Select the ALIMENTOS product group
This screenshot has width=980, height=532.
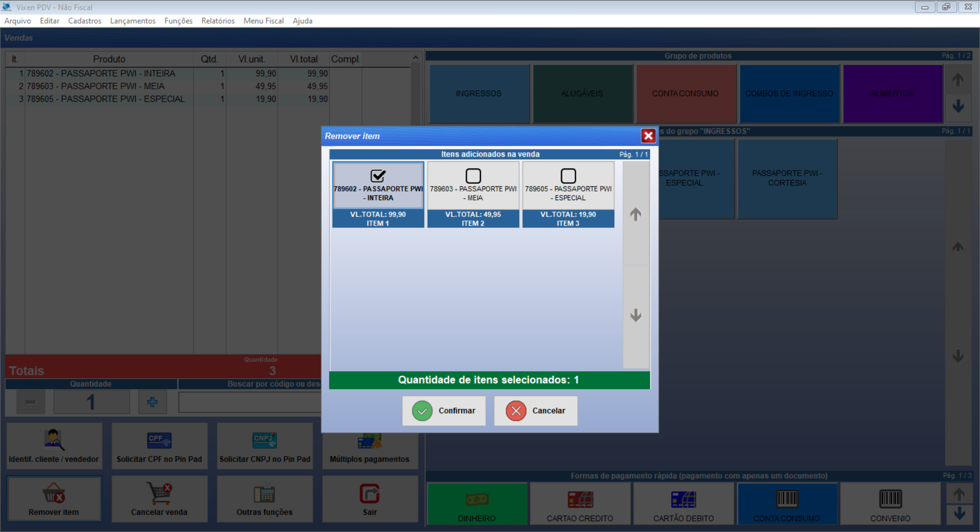pos(892,94)
